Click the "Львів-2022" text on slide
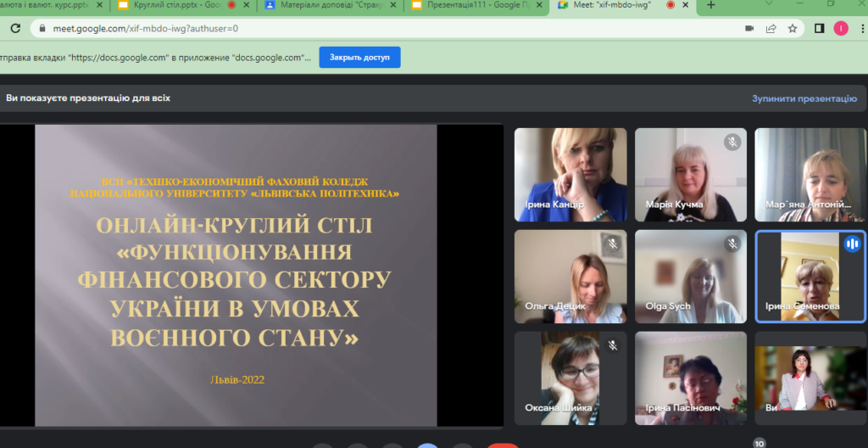Screen dimensions: 868x448 click(x=237, y=380)
